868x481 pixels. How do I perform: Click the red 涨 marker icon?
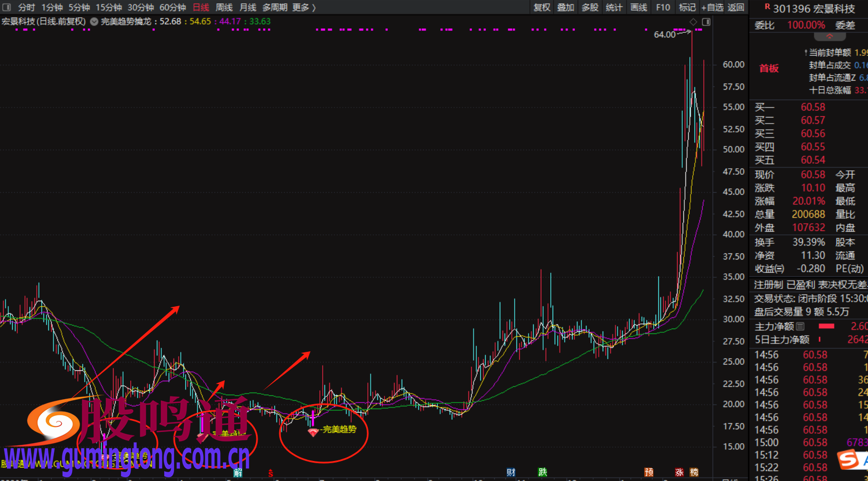click(x=679, y=472)
